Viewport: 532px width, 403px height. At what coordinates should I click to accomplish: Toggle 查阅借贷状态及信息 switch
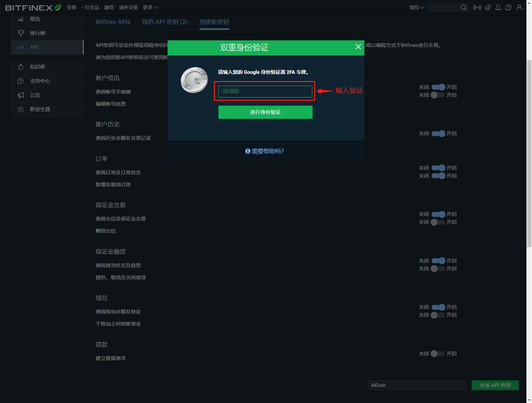tap(438, 261)
